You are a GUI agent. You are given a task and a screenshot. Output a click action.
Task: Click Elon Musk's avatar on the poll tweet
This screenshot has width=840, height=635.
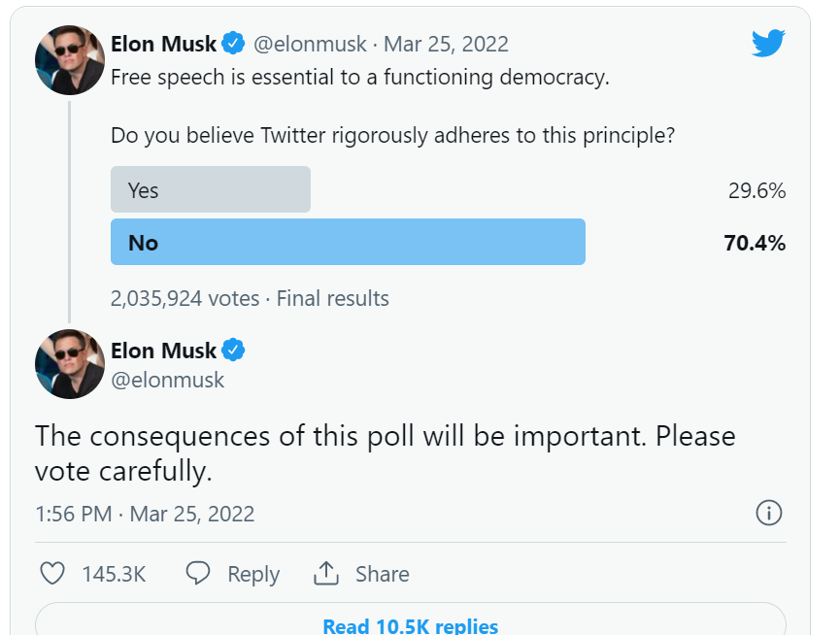click(x=70, y=59)
